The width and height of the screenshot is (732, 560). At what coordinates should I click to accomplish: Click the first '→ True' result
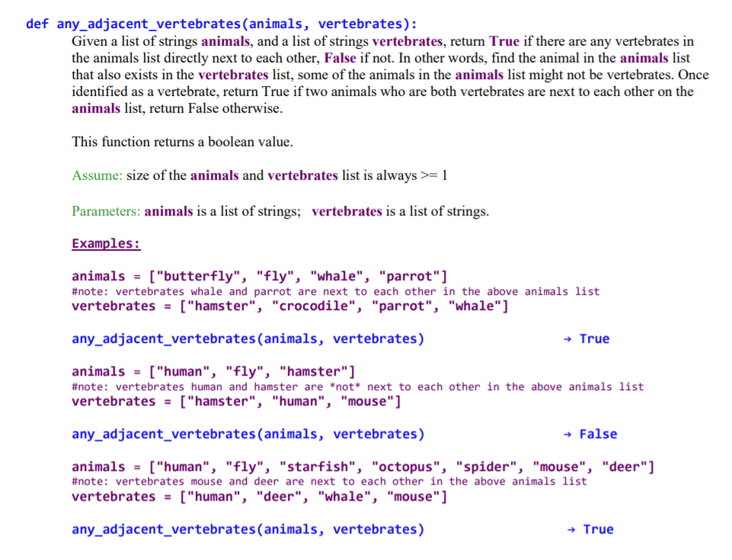587,338
